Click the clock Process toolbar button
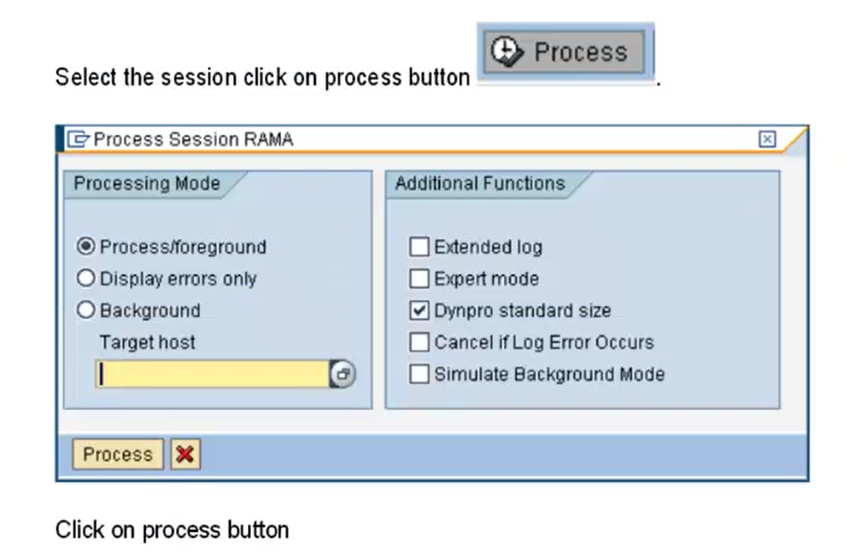This screenshot has height=554, width=856. [x=565, y=52]
